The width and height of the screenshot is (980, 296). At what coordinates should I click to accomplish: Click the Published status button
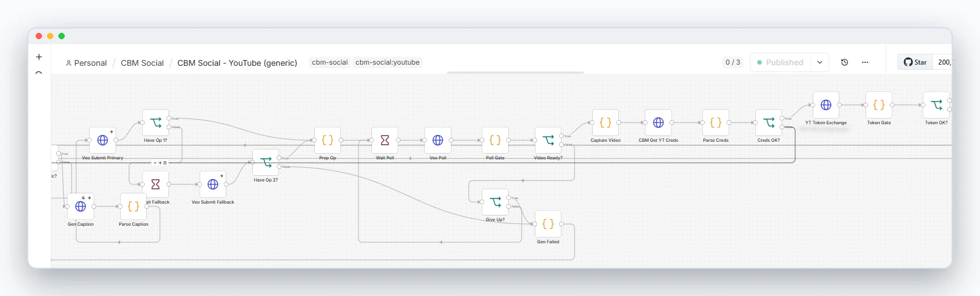click(780, 62)
